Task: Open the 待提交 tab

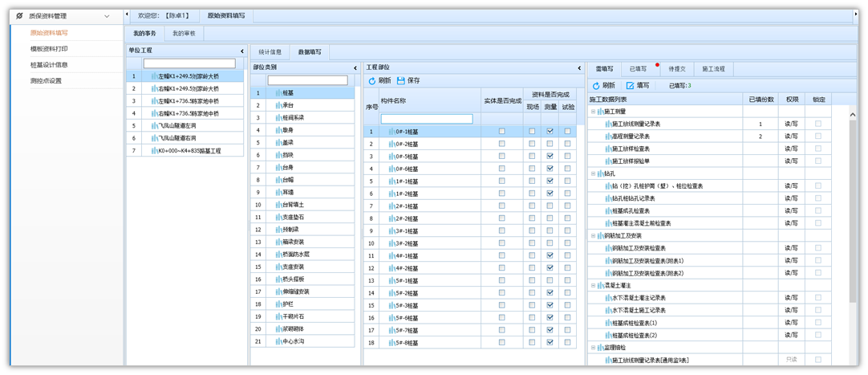Action: click(677, 69)
